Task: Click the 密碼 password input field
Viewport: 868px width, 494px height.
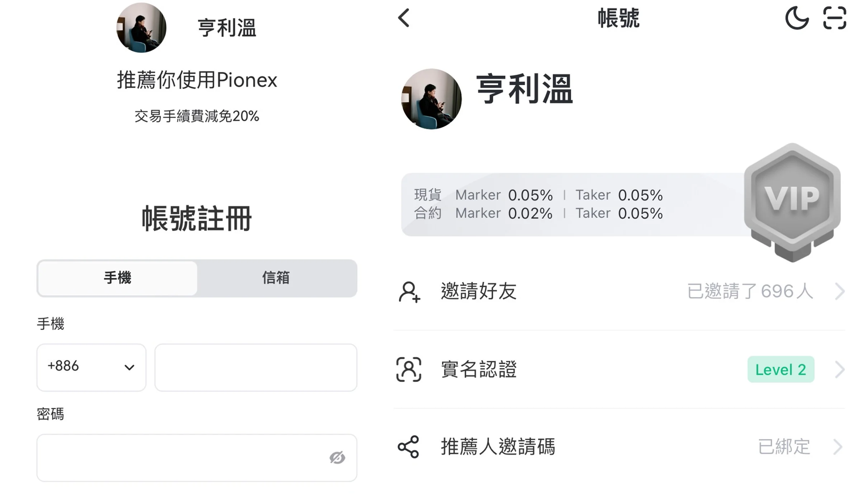Action: point(197,458)
